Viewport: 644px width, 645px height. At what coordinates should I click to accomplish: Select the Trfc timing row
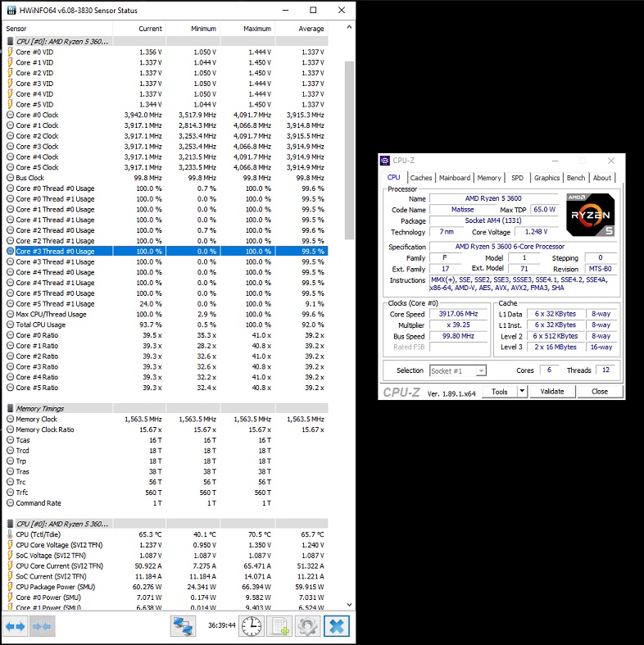pos(166,493)
